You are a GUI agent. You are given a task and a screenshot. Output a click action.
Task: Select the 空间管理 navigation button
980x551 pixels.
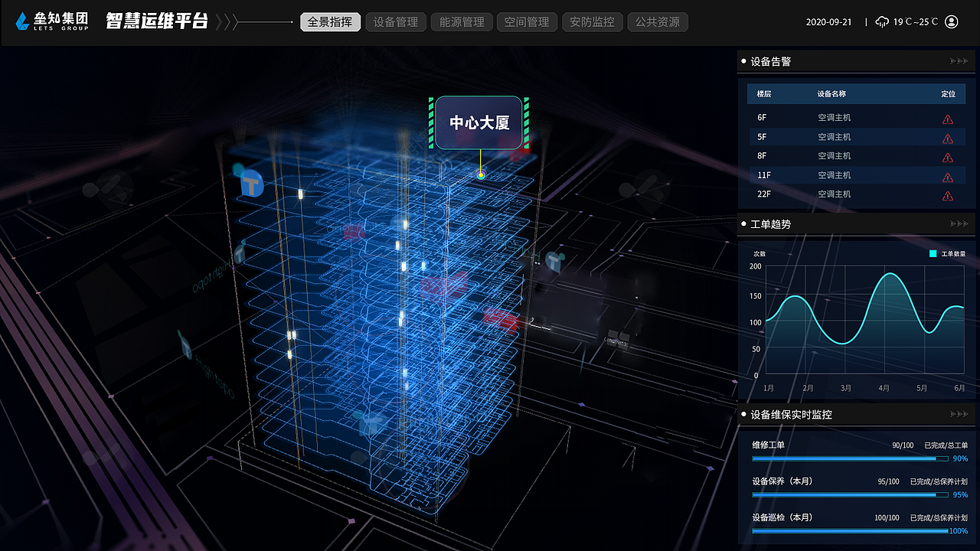point(527,22)
